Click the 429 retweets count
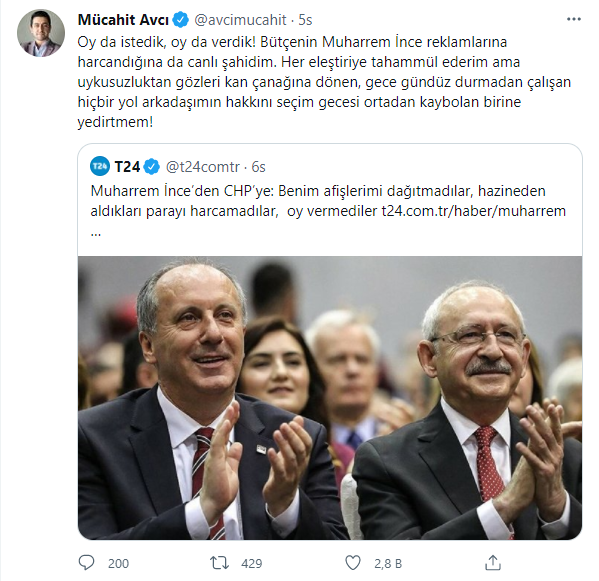Screen dimensions: 599x581 252,563
